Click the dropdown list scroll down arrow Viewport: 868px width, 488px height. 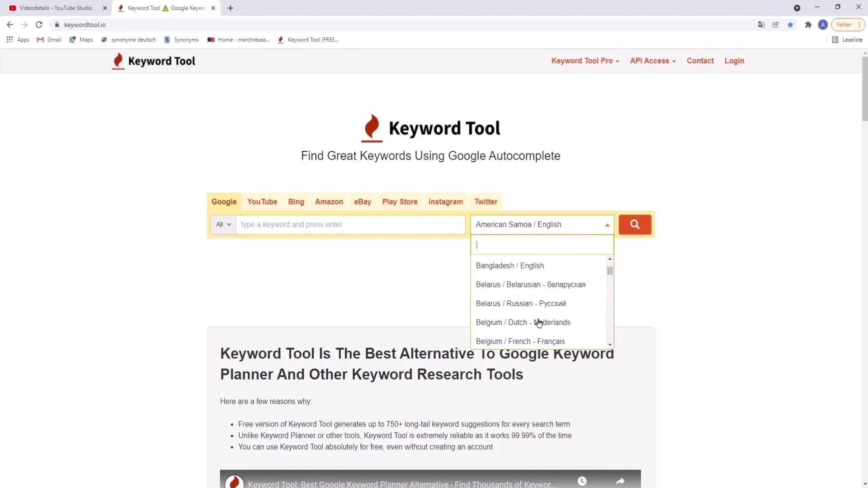[610, 345]
